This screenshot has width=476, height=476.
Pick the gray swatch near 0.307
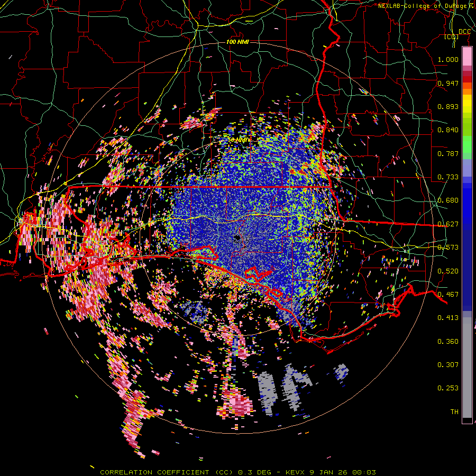(x=467, y=370)
